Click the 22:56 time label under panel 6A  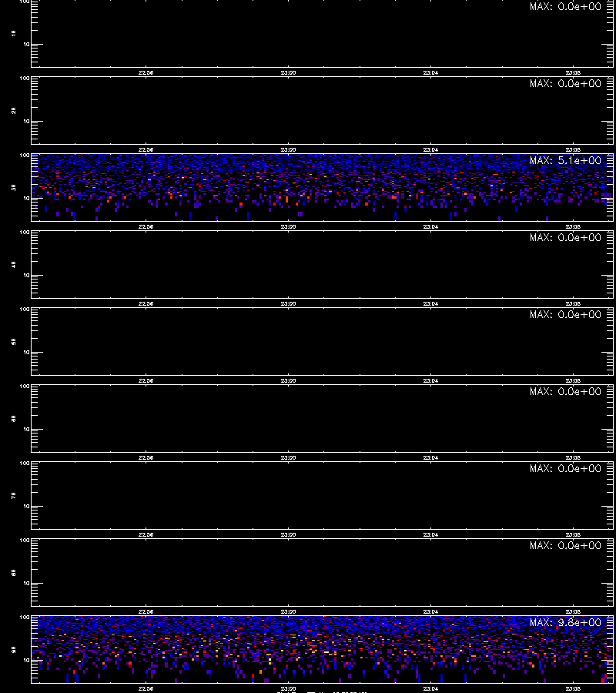pyautogui.click(x=146, y=458)
